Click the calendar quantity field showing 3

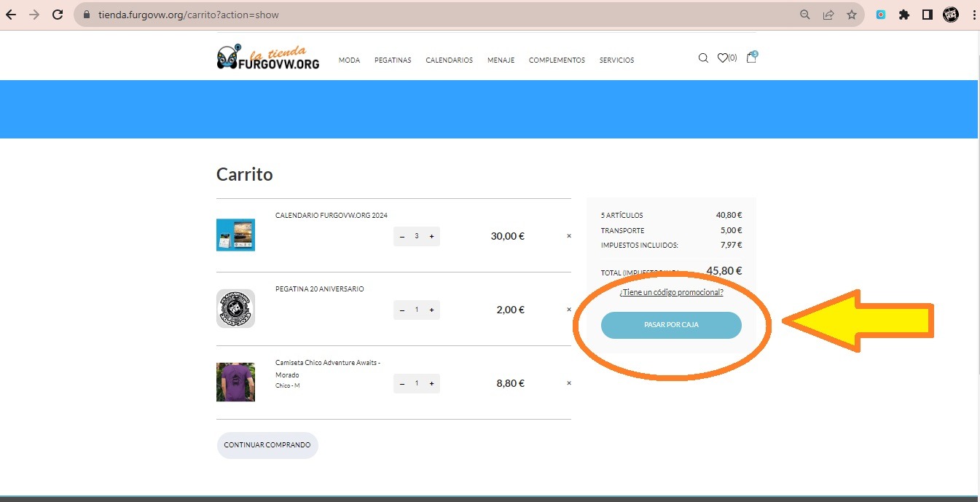click(417, 236)
